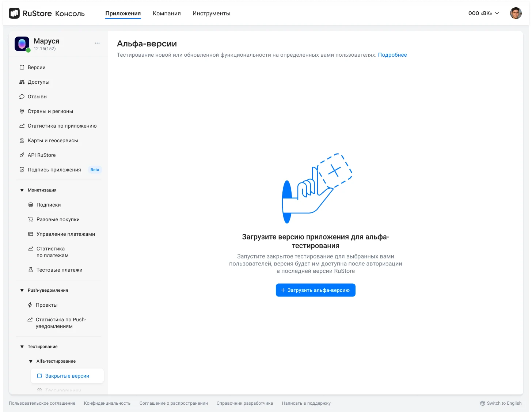Select Закрытые версии tree item
532x412 pixels.
(67, 376)
